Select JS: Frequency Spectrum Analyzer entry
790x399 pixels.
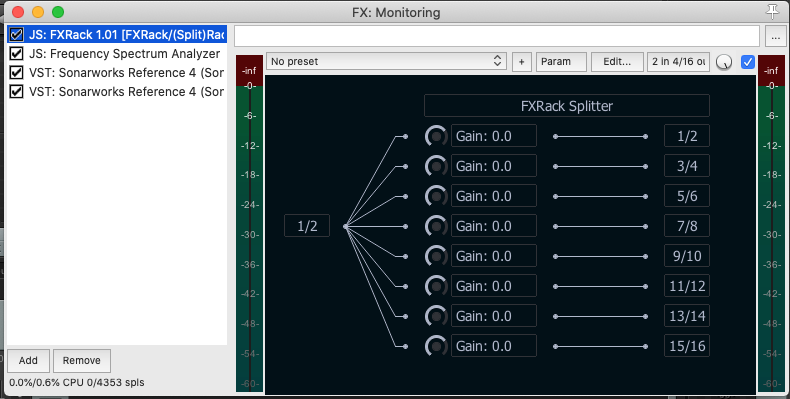124,53
